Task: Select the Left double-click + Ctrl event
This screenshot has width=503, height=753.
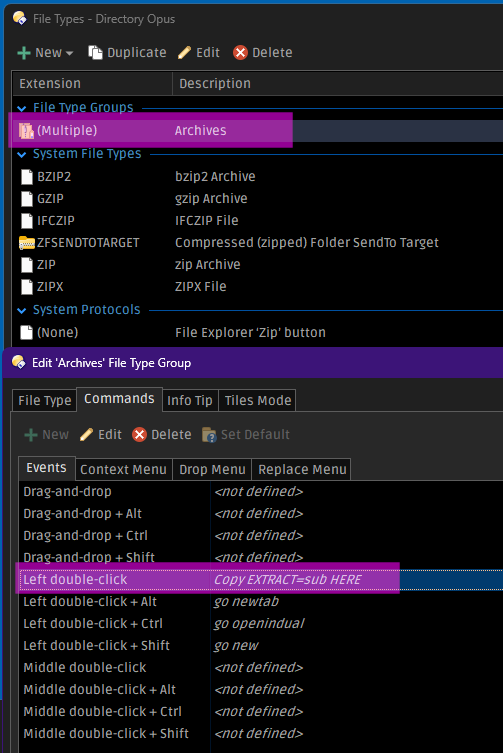Action: [261, 624]
